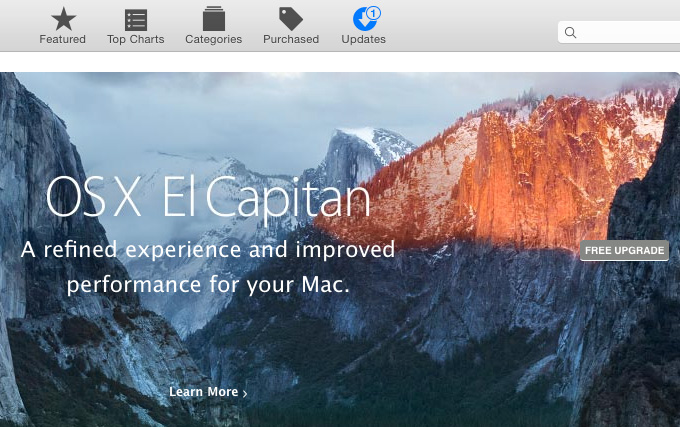Screen dimensions: 680x427
Task: Open the Purchased tag icon
Action: click(291, 19)
